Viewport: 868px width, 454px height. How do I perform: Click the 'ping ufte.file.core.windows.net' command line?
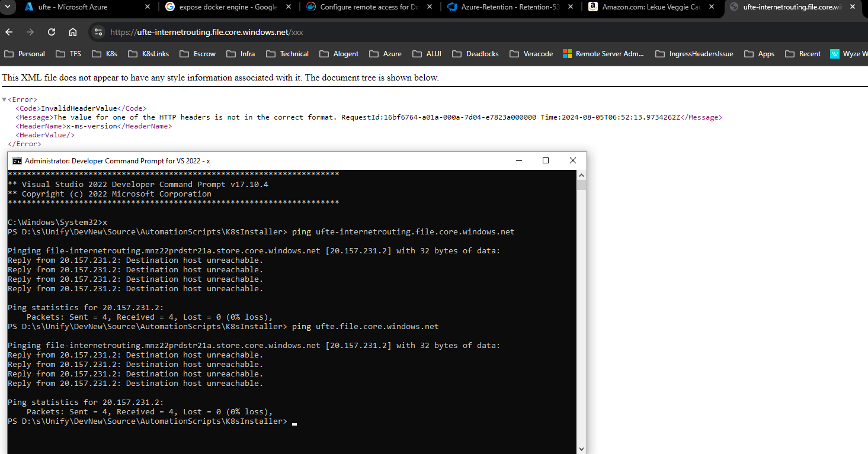(223, 327)
